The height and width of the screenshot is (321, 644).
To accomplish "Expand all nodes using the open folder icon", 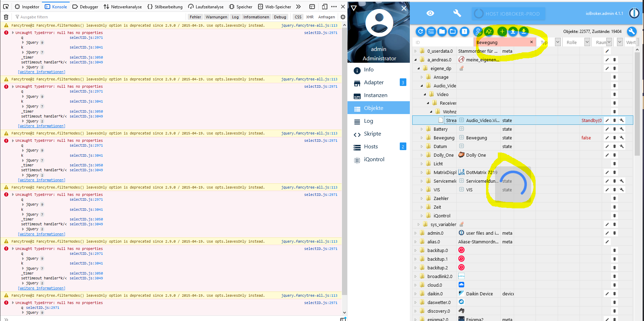I will (452, 32).
